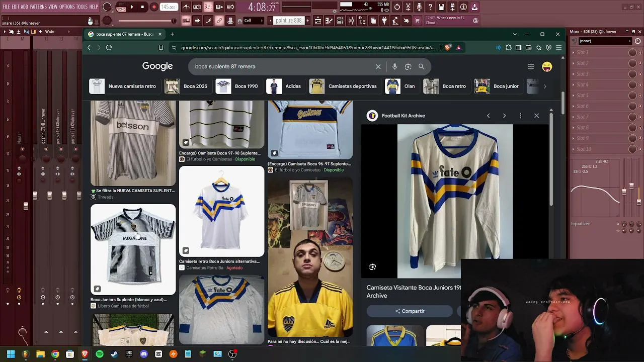Open the pattern selector 'point..re 808'

[288, 21]
